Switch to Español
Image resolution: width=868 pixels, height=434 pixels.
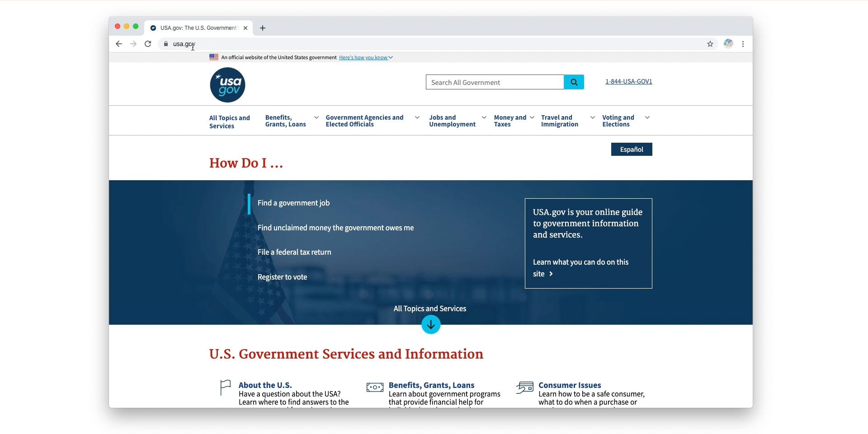click(632, 149)
